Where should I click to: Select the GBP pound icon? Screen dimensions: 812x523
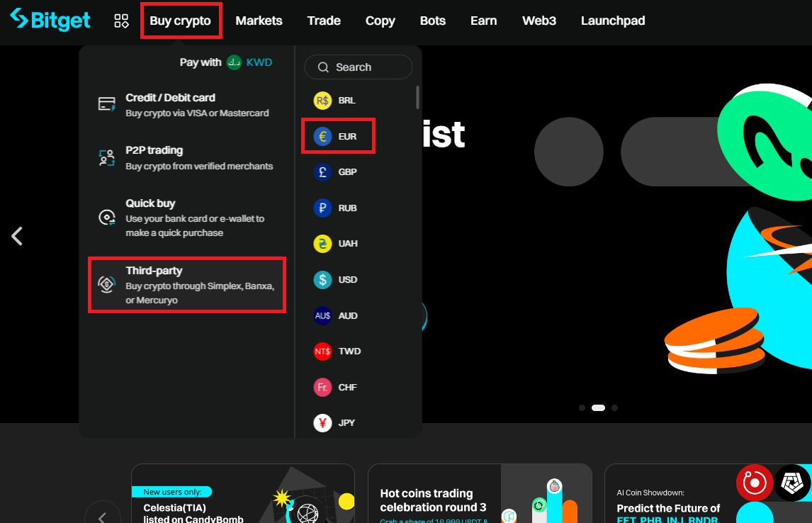coord(322,172)
